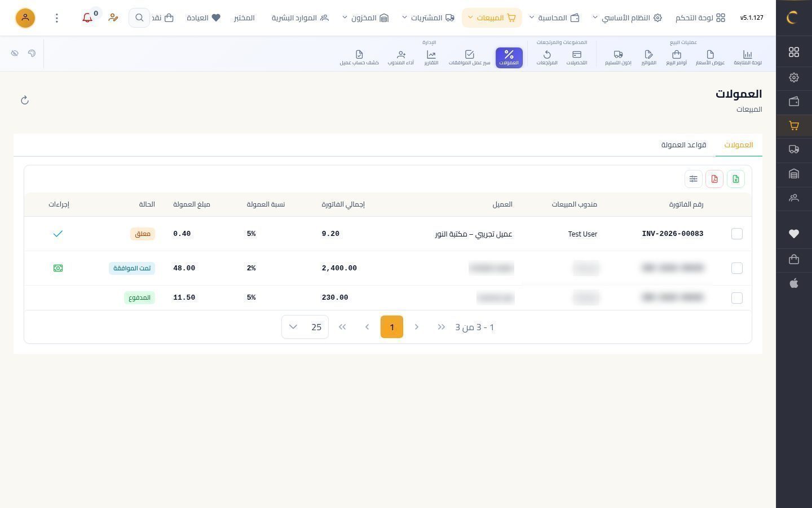Screen dimensions: 812x508
Task: Select checkbox for the 2,400.00 invoice row
Action: tap(736, 268)
